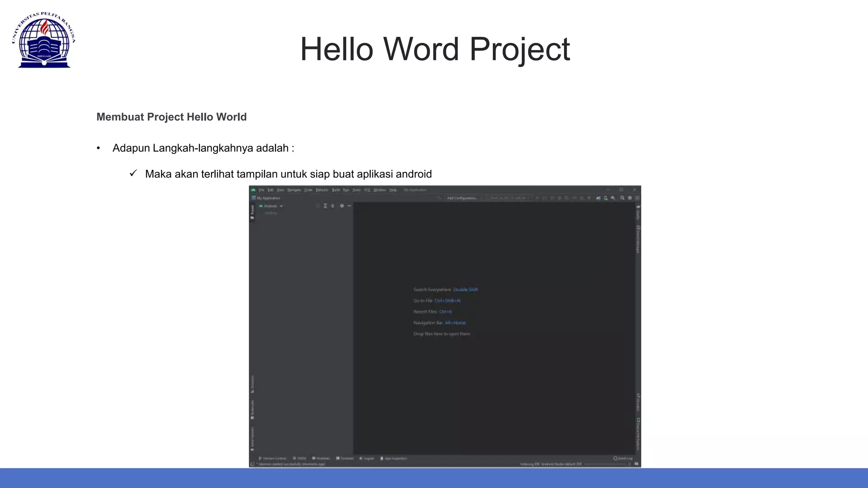
Task: Open the Device Manager toolbar icon
Action: click(x=606, y=198)
